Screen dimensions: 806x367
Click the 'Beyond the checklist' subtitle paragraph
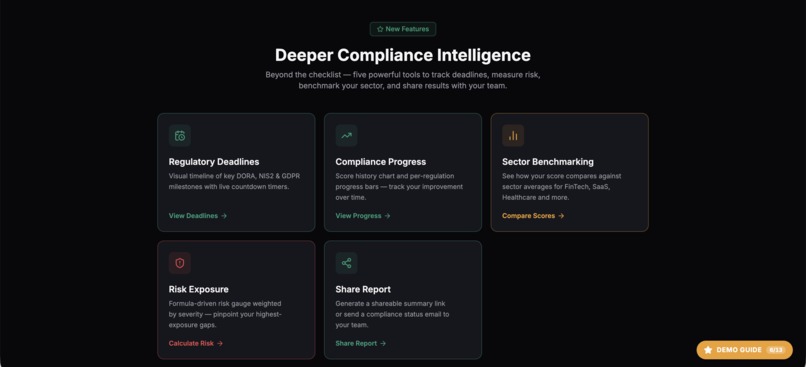[x=403, y=80]
